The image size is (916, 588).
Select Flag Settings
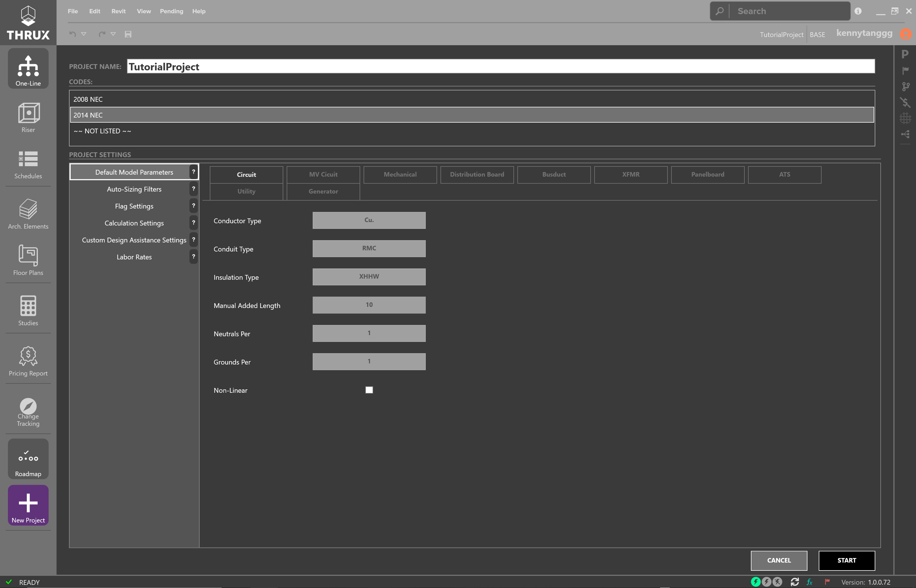point(134,206)
